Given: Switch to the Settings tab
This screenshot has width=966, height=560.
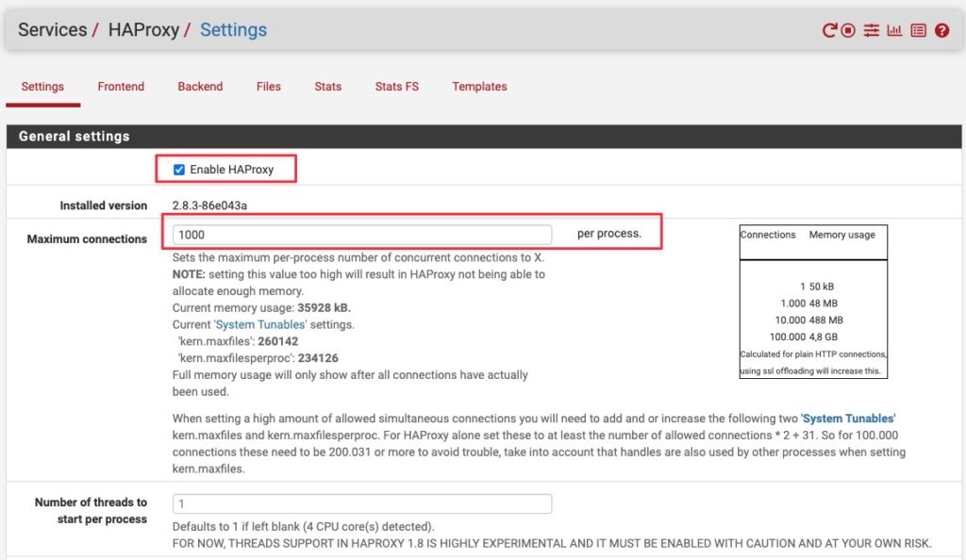Looking at the screenshot, I should point(42,87).
